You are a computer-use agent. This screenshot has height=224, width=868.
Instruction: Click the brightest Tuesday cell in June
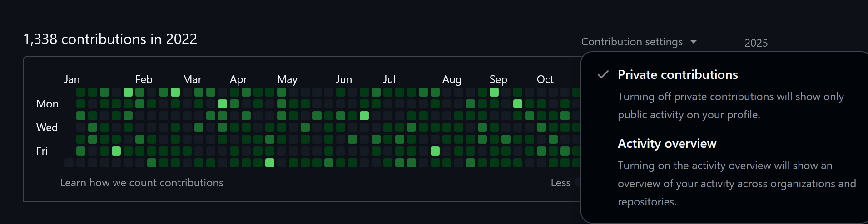[364, 116]
